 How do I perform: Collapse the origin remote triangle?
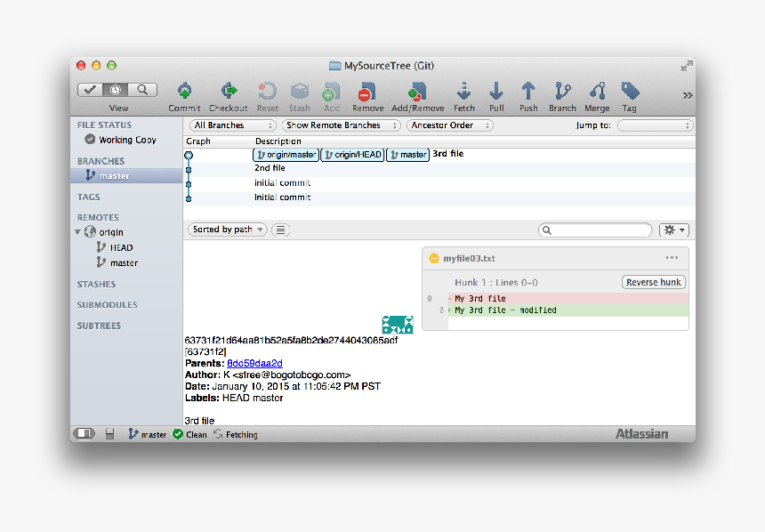pos(77,232)
